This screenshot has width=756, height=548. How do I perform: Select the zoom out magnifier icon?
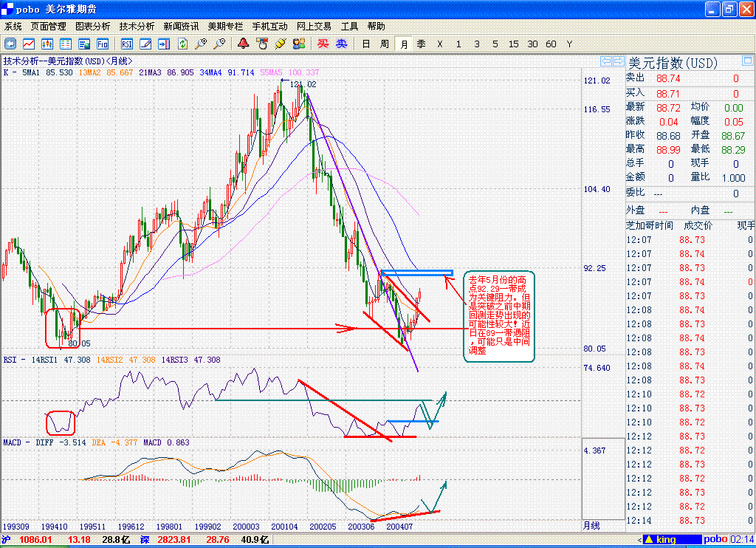pyautogui.click(x=219, y=44)
